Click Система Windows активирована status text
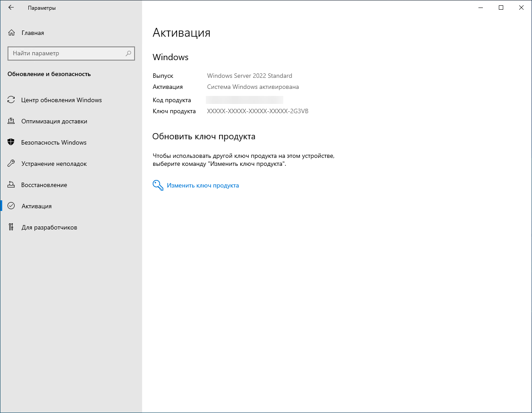This screenshot has width=532, height=413. coord(253,87)
